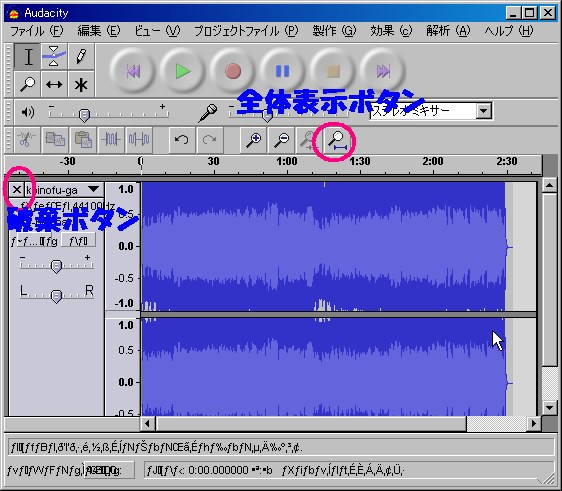This screenshot has width=562, height=491.
Task: Skip to start of track
Action: pyautogui.click(x=133, y=71)
